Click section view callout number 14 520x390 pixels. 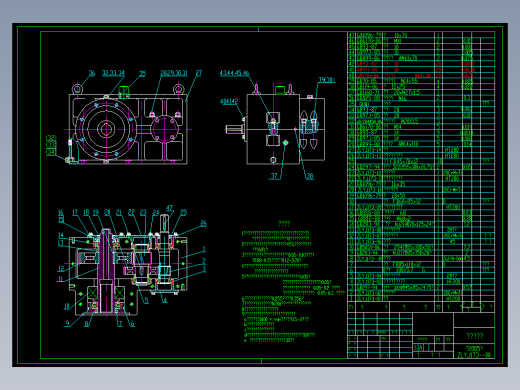click(x=61, y=235)
